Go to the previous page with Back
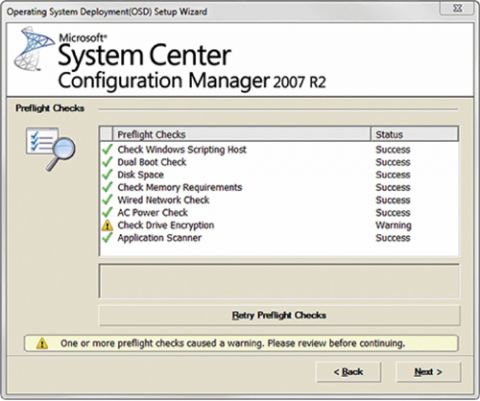The height and width of the screenshot is (401, 480). point(348,372)
